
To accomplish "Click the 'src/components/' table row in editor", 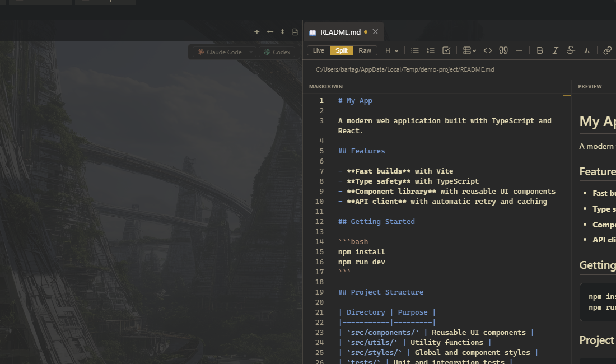I will (436, 332).
